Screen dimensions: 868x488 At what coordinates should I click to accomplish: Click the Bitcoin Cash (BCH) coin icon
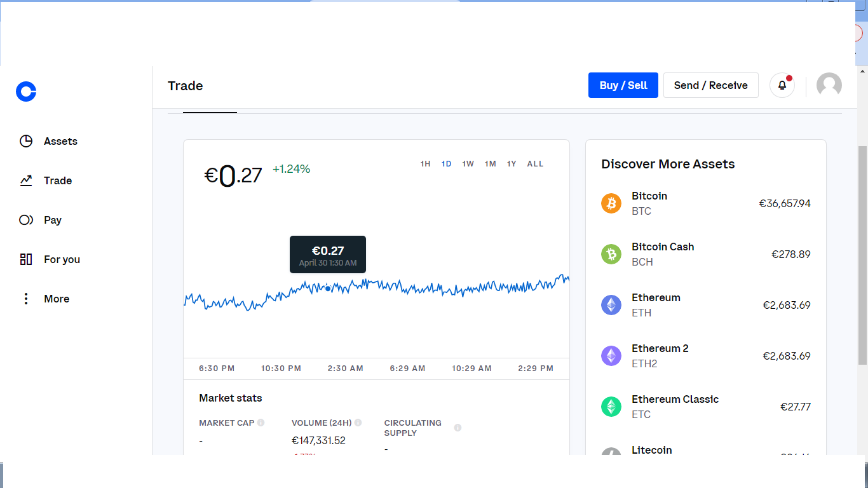pyautogui.click(x=611, y=254)
